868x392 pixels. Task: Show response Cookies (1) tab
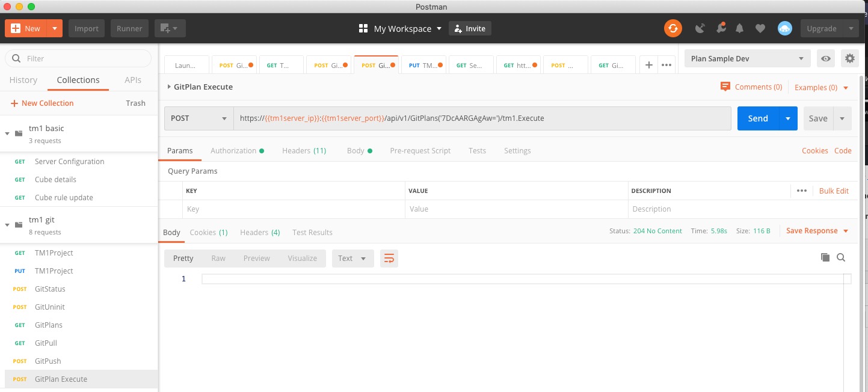tap(209, 232)
